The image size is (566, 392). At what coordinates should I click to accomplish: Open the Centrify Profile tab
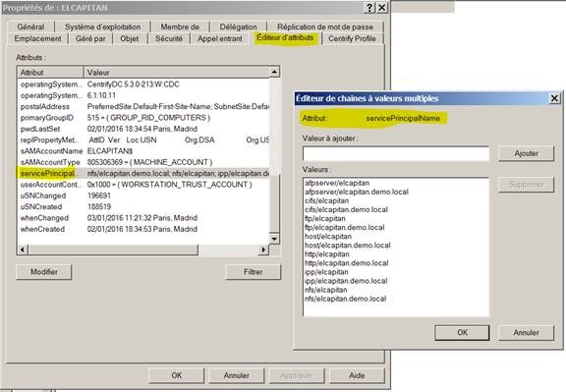(x=352, y=38)
